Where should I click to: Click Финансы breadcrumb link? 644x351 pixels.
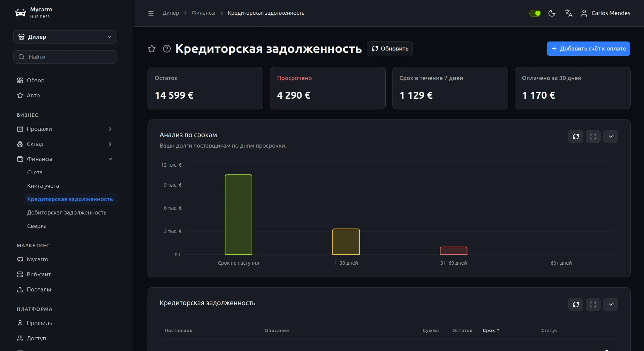point(203,13)
